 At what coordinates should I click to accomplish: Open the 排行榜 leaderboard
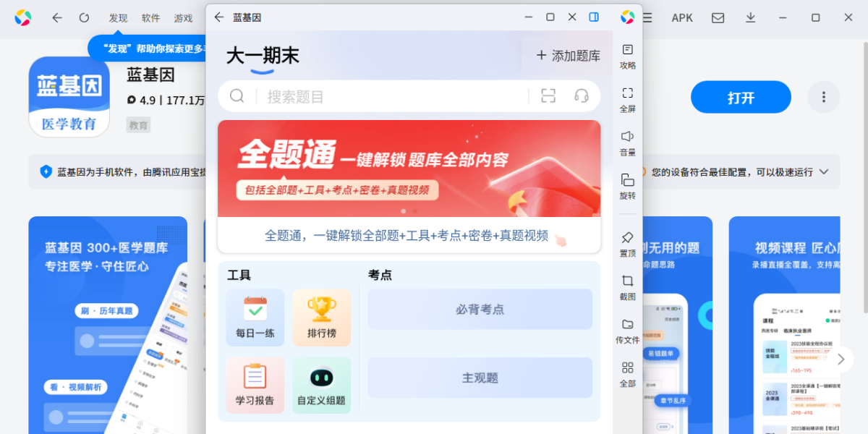[321, 318]
